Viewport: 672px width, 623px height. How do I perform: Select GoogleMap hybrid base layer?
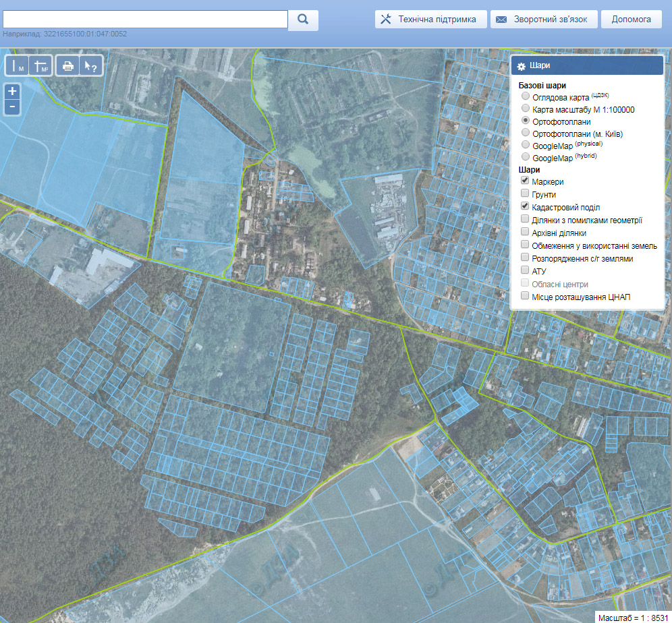(x=526, y=156)
